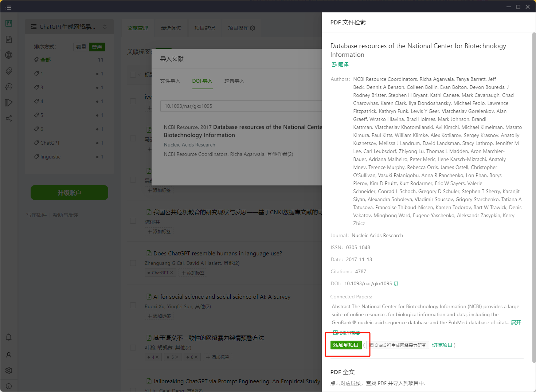Remove the ChatGPT tag from the paper
Viewport: 536px width, 392px height.
[172, 273]
